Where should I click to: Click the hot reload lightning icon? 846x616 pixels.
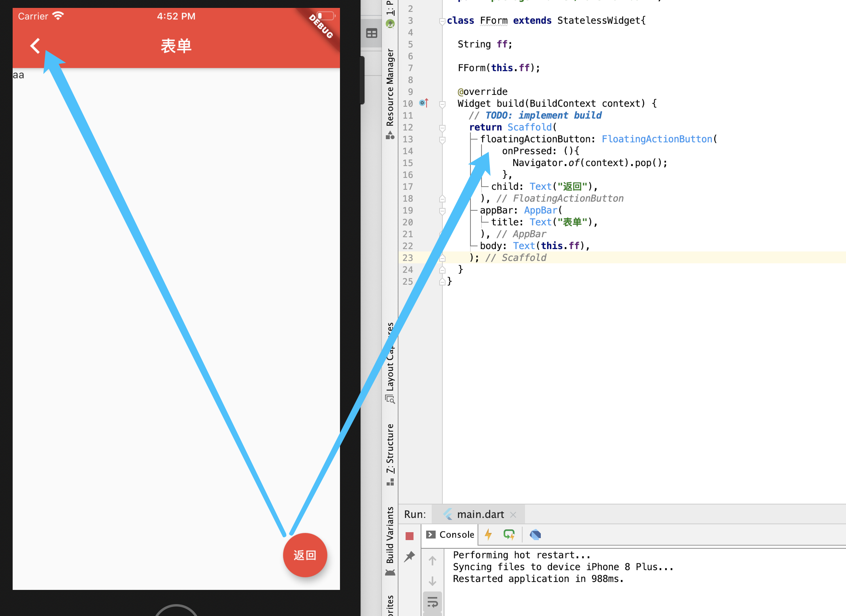pyautogui.click(x=488, y=535)
